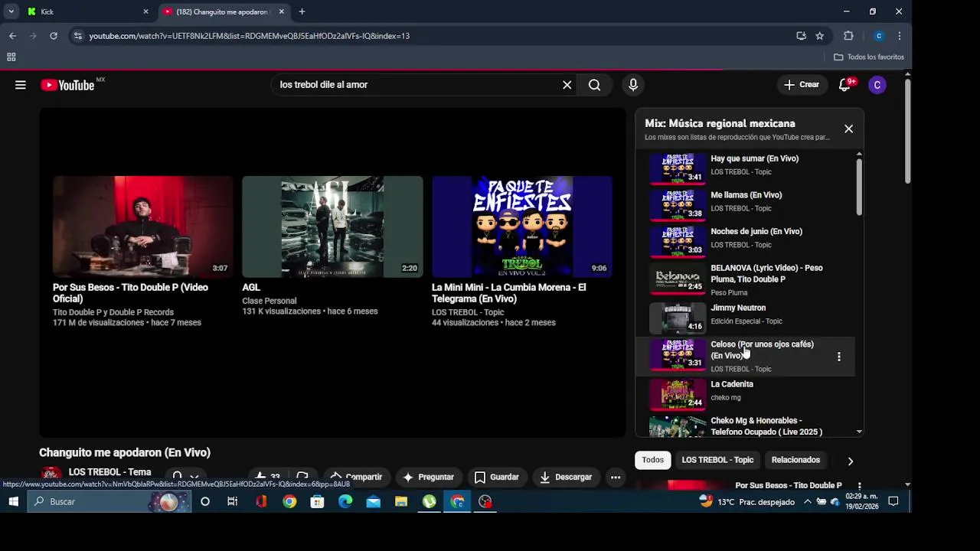Open the Windows action center icon
980x551 pixels.
point(893,502)
